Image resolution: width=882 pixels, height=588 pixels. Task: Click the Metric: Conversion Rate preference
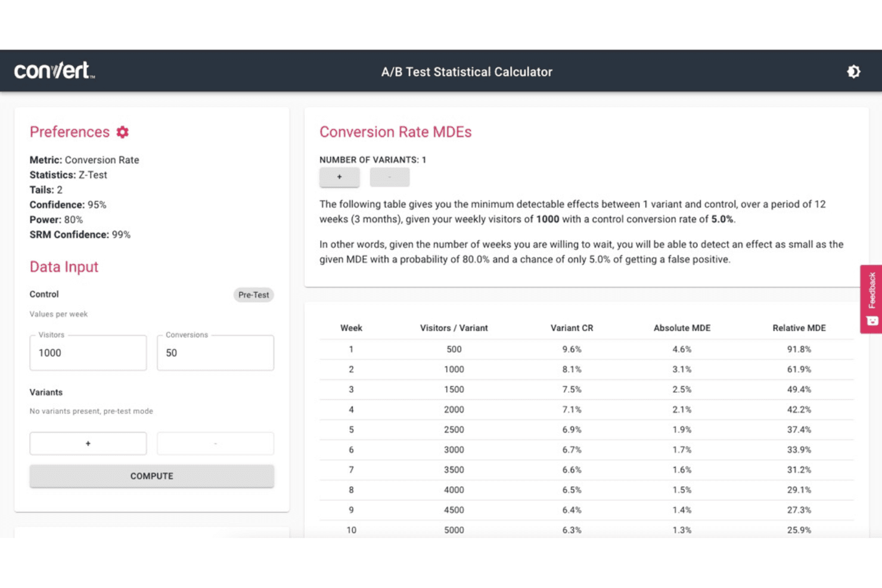84,160
